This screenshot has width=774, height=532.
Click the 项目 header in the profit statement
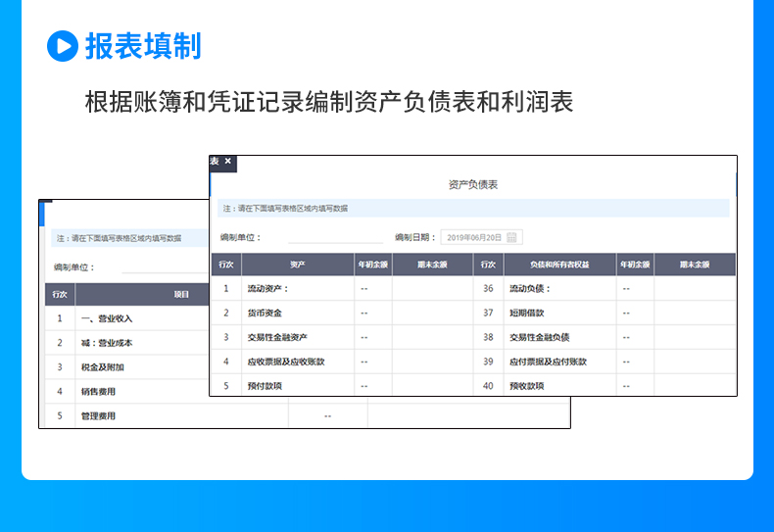pyautogui.click(x=181, y=294)
